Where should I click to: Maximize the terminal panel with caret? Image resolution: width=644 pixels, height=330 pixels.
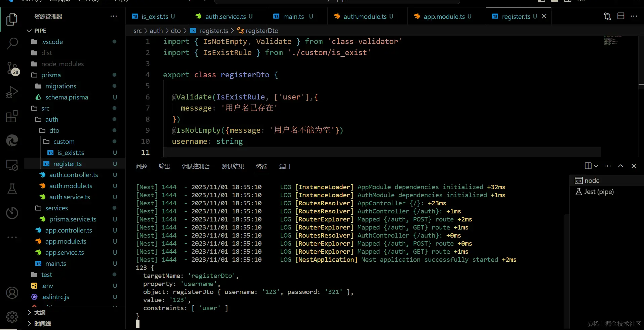(621, 166)
